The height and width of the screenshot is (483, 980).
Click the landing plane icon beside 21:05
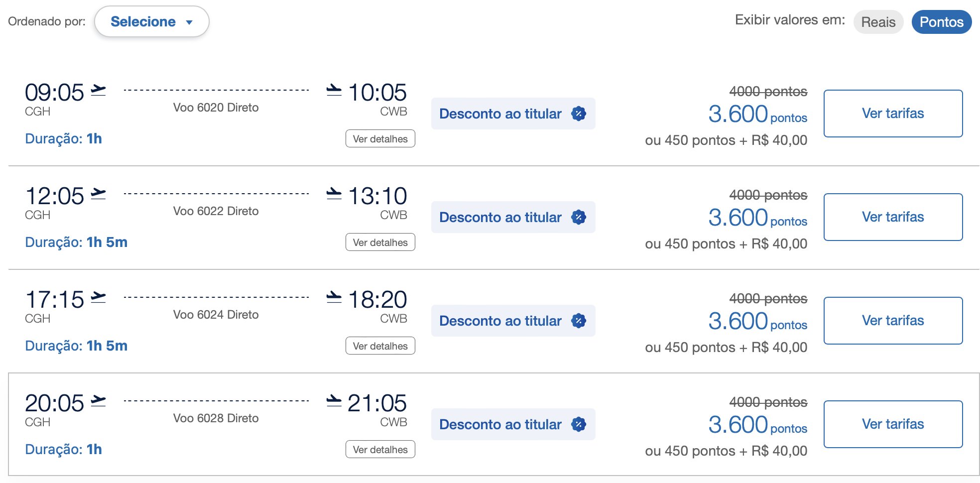click(x=334, y=401)
